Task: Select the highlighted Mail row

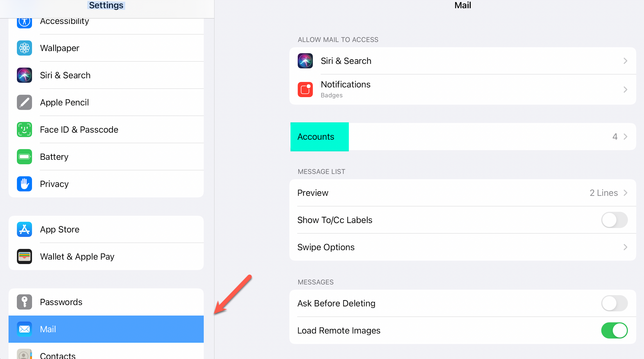Action: 106,329
